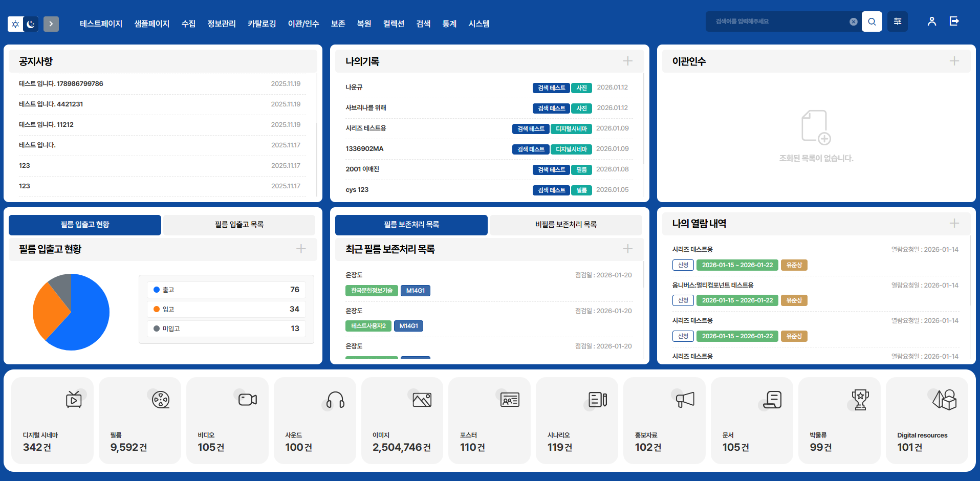Click the blue 출고 legend color dot
The width and height of the screenshot is (980, 481).
point(157,289)
